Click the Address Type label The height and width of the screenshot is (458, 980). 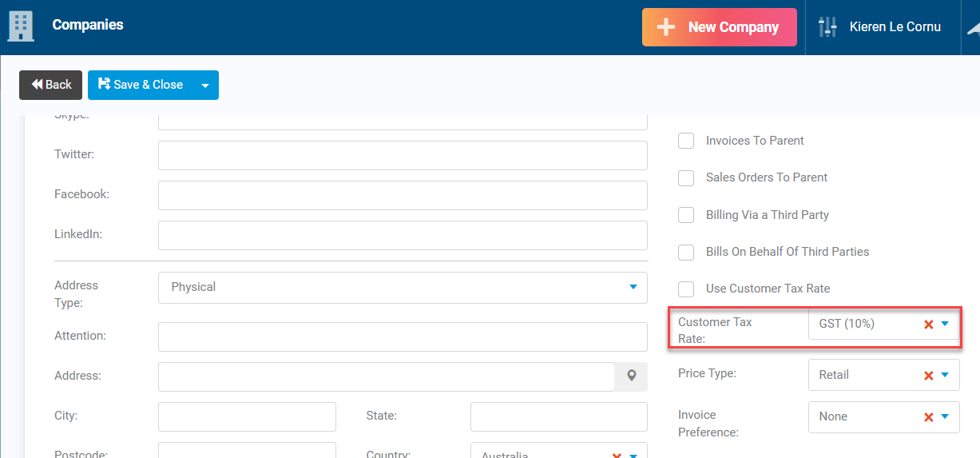pyautogui.click(x=77, y=294)
